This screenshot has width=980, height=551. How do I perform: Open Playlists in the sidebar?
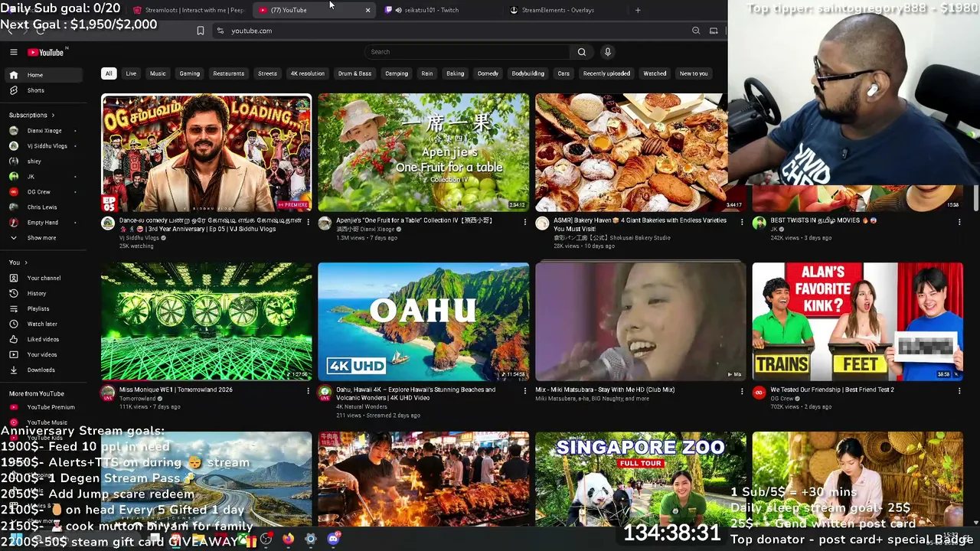[44, 308]
